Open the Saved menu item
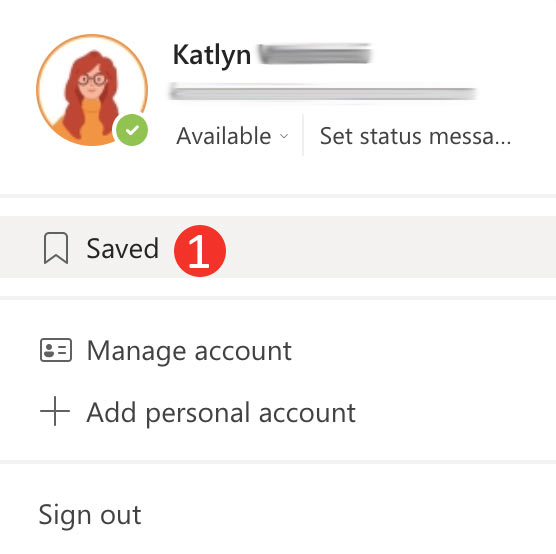This screenshot has width=556, height=554. click(x=278, y=247)
